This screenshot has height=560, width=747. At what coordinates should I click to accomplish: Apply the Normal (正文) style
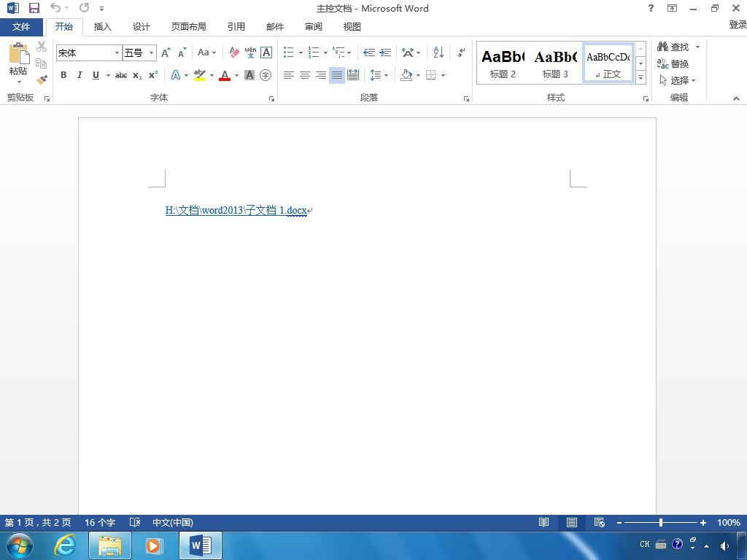point(608,63)
